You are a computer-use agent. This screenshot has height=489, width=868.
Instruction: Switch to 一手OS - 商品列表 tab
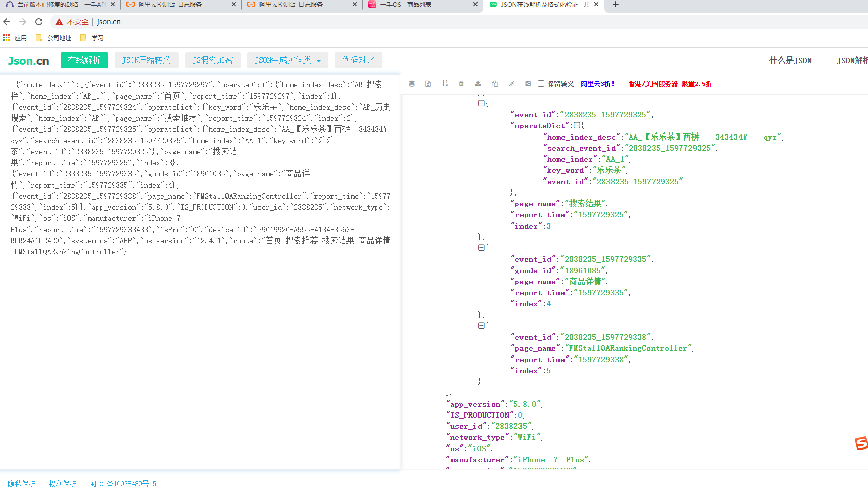[x=422, y=5]
